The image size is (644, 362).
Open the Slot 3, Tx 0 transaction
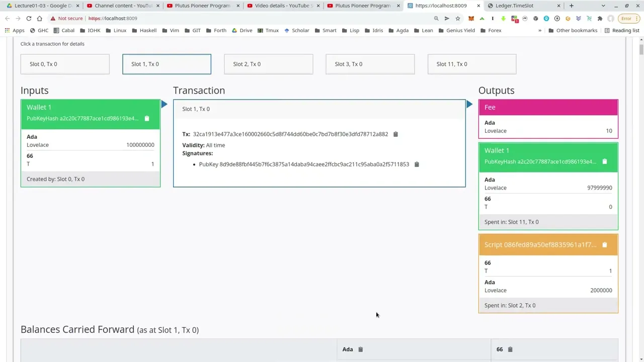pos(370,64)
